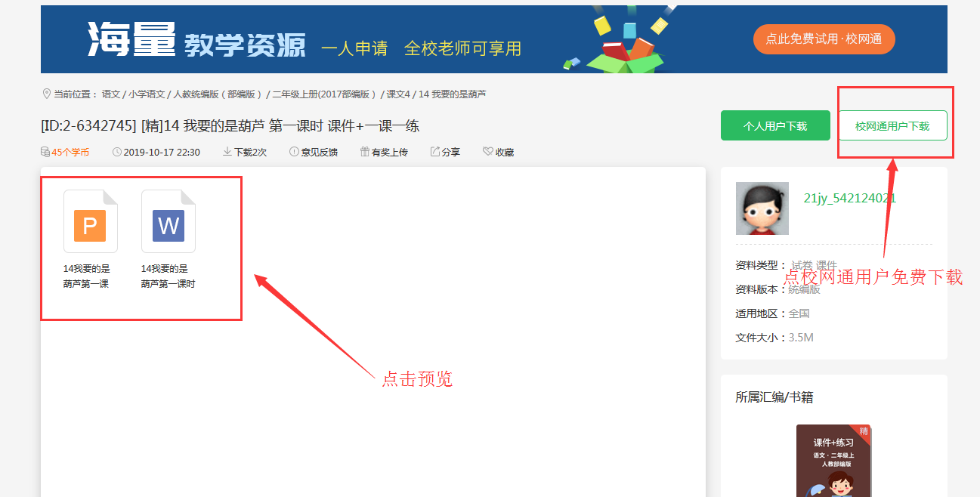Navigate to 二年级上册(2017部编版) breadcrumb
Image resolution: width=980 pixels, height=497 pixels.
(x=324, y=94)
